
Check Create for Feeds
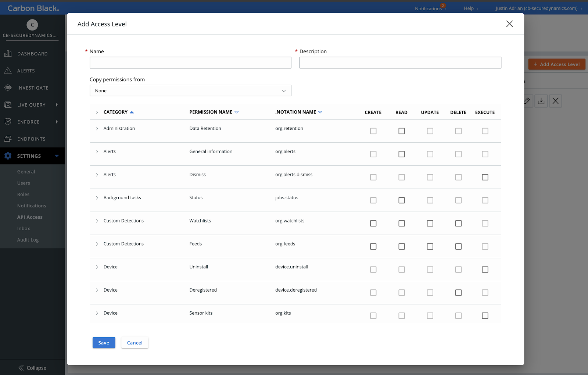[x=373, y=246]
